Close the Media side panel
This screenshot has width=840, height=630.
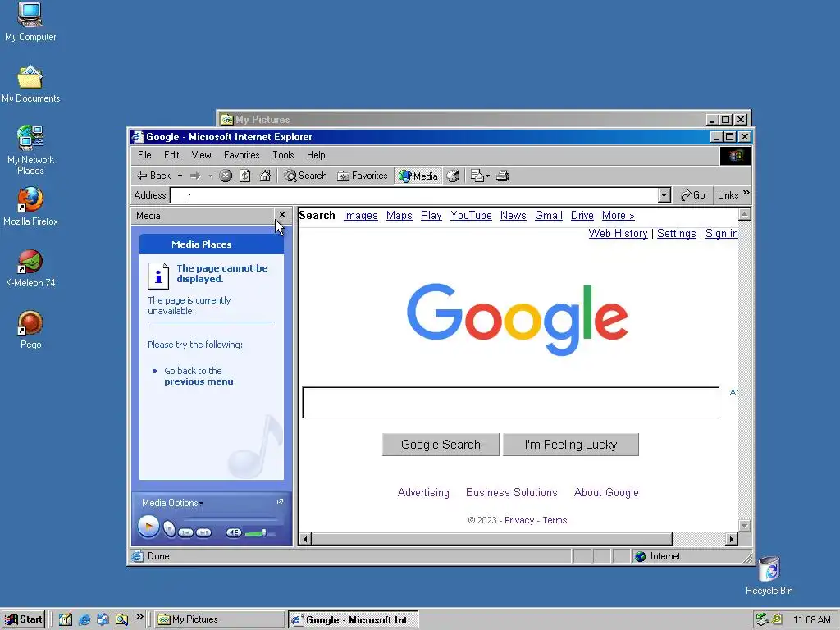click(x=282, y=215)
